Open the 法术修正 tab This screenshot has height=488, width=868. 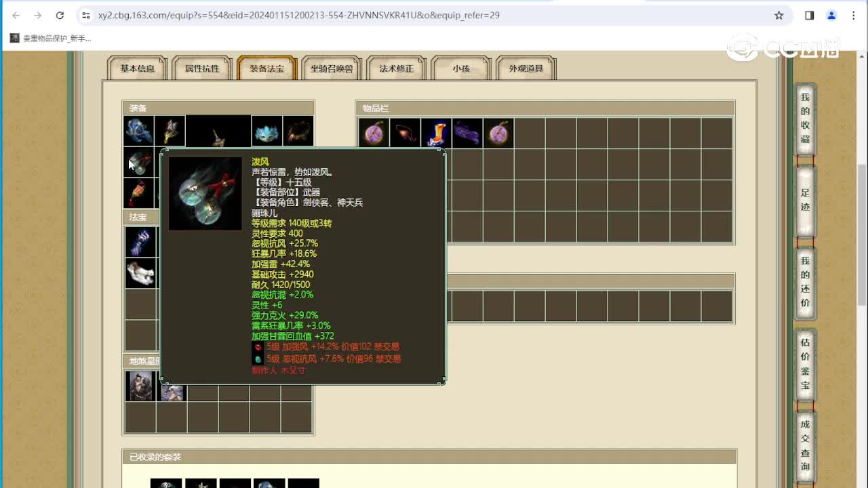[x=397, y=68]
